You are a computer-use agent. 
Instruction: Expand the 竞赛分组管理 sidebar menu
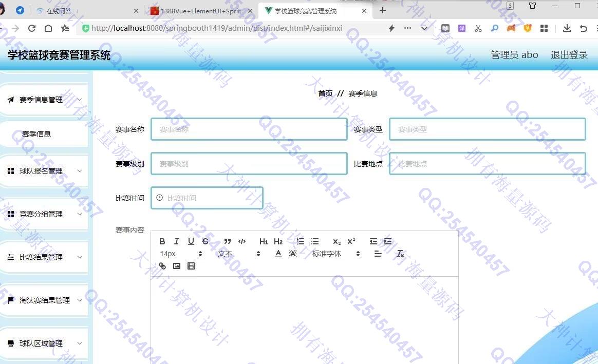(x=45, y=214)
